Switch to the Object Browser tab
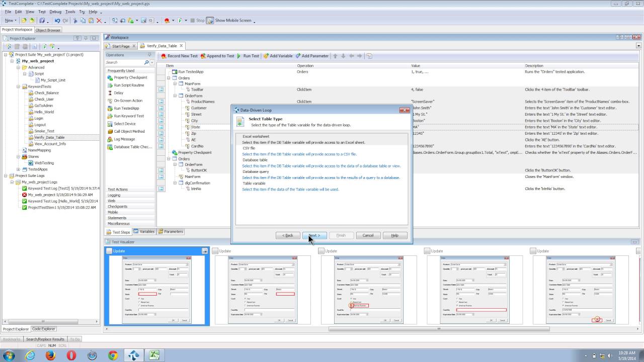The height and width of the screenshot is (362, 644). coord(48,30)
